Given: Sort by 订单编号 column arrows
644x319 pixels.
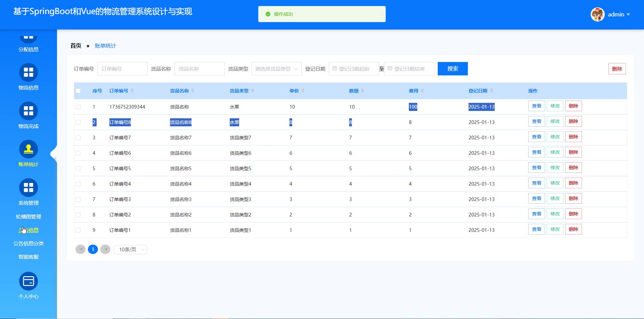Looking at the screenshot, I should tap(132, 91).
